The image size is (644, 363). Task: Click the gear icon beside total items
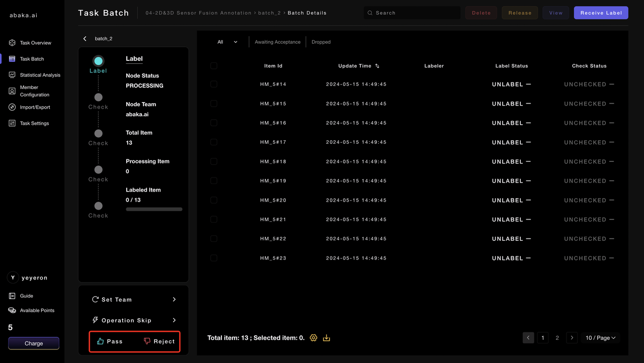click(x=313, y=338)
